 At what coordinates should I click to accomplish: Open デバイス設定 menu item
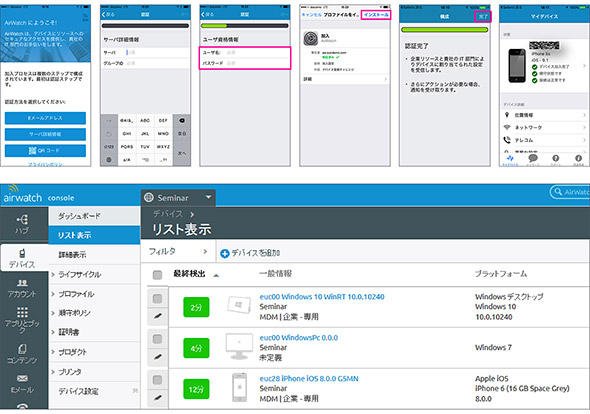click(x=94, y=391)
